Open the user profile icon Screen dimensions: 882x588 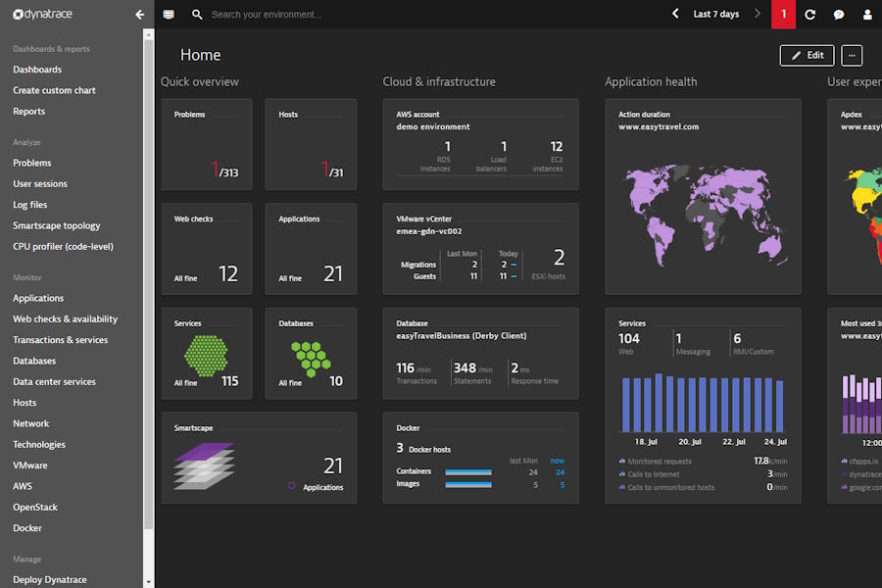coord(867,15)
